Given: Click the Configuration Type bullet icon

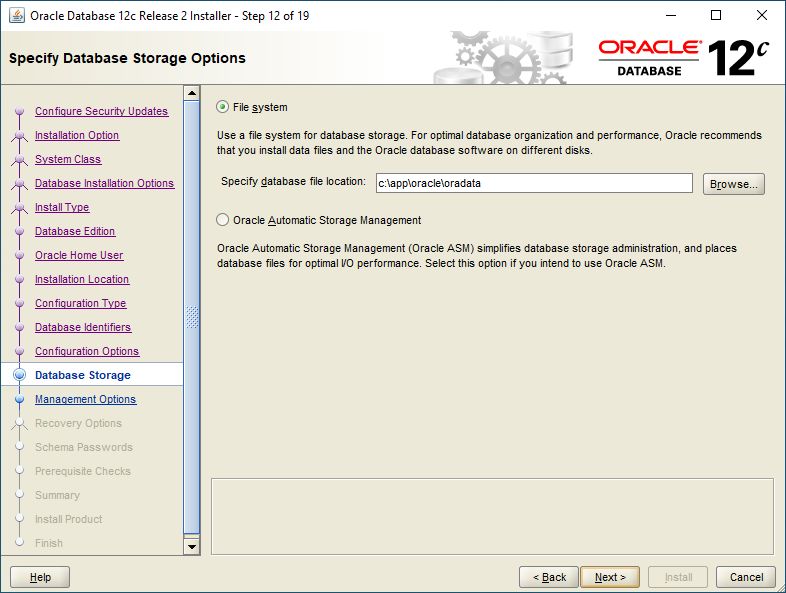Looking at the screenshot, I should tap(20, 303).
